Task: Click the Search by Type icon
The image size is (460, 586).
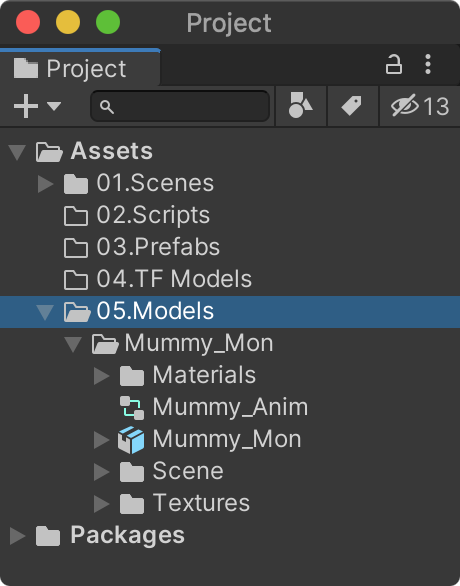Action: point(300,106)
